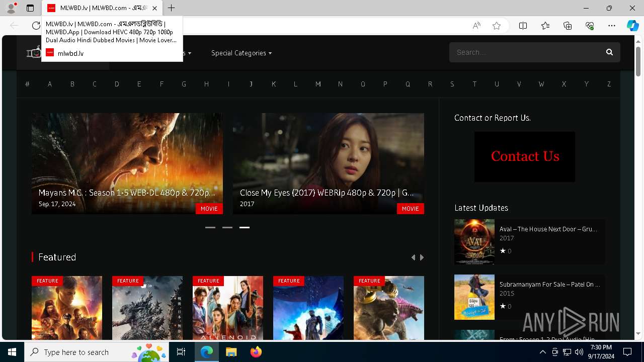The height and width of the screenshot is (362, 644).
Task: Launch the Copilot sidebar
Action: tap(632, 26)
